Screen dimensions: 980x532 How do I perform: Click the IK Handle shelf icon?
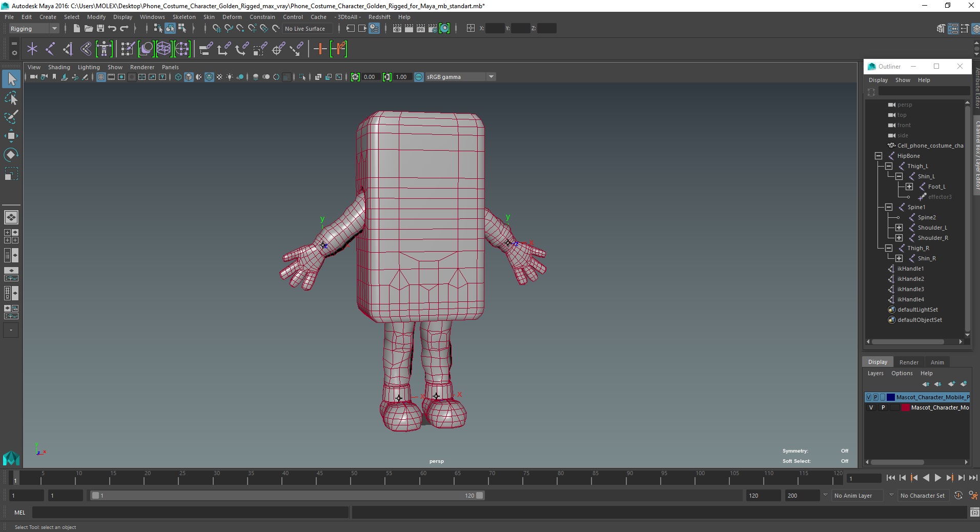click(68, 49)
